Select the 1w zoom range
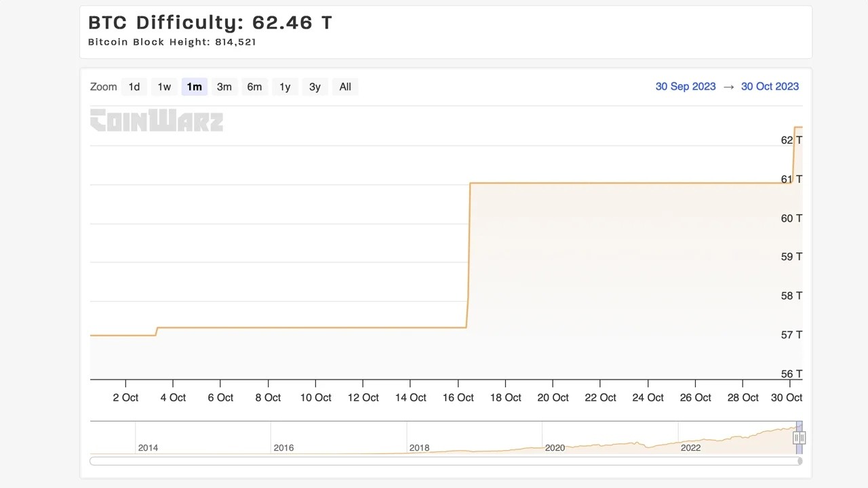Image resolution: width=868 pixels, height=488 pixels. (x=164, y=87)
